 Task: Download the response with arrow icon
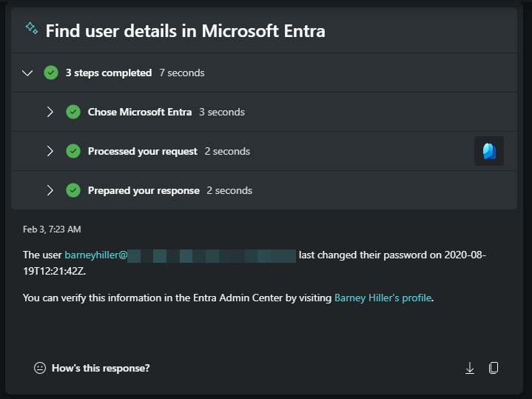pos(470,368)
